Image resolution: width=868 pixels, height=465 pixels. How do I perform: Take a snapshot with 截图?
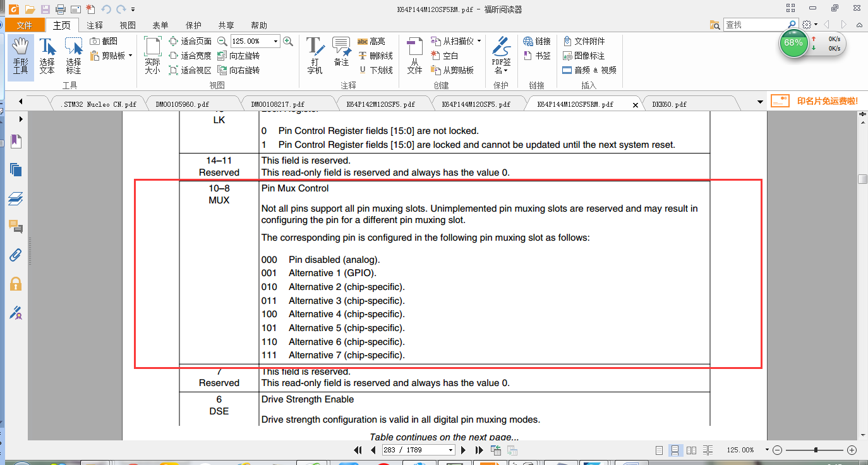104,41
